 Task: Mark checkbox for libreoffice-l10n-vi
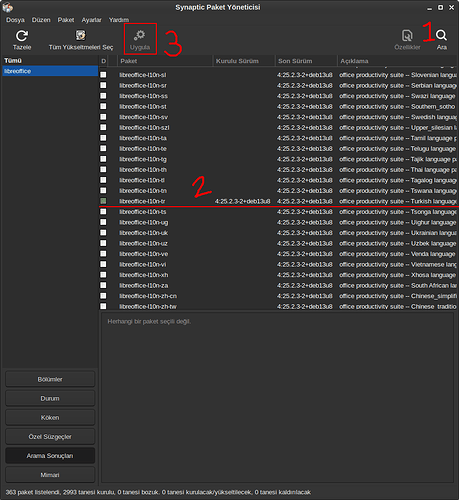(103, 264)
